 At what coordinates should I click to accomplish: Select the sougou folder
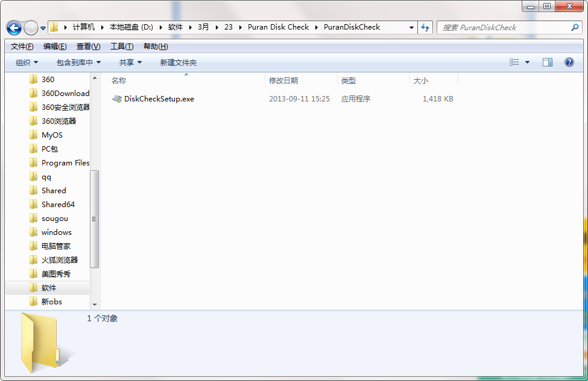[x=55, y=218]
